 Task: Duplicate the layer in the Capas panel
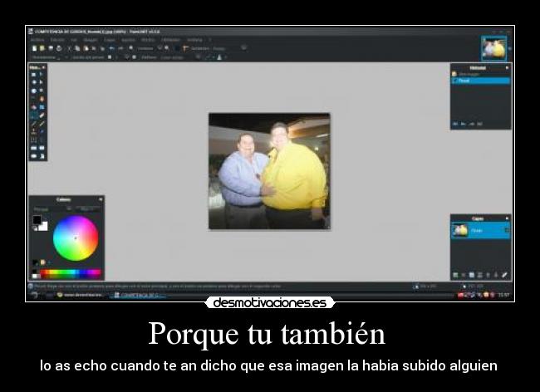(x=472, y=275)
